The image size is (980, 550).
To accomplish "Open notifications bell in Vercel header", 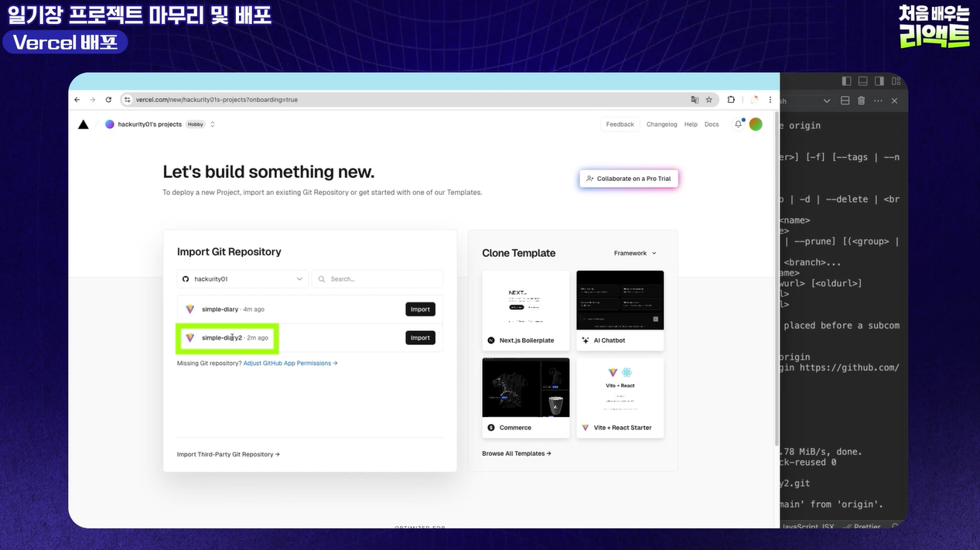I will tap(739, 124).
